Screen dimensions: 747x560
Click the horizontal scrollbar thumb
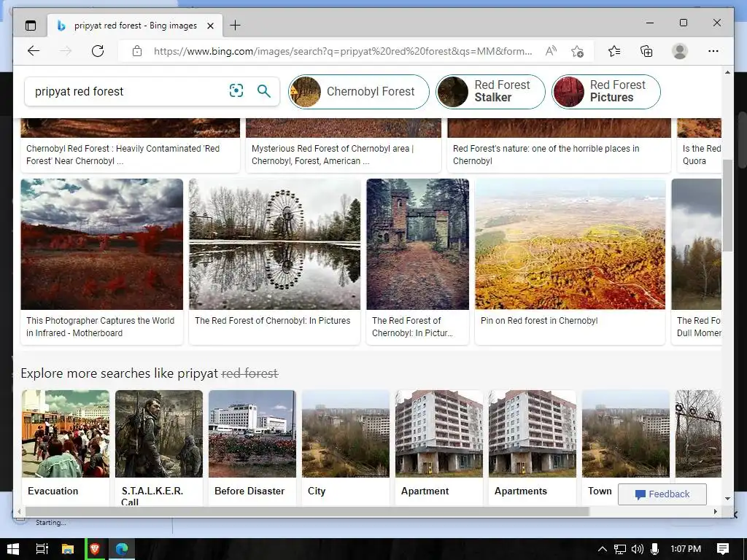click(x=307, y=511)
